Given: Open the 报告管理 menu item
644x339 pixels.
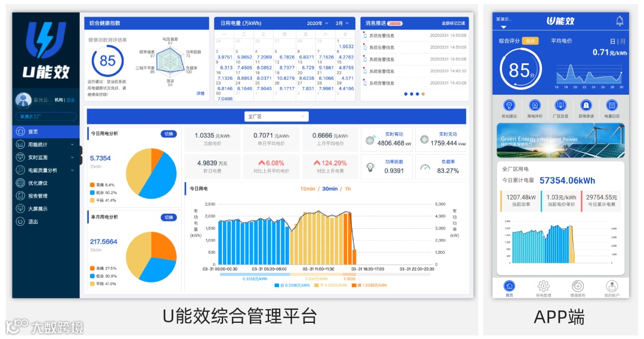Looking at the screenshot, I should coord(46,196).
